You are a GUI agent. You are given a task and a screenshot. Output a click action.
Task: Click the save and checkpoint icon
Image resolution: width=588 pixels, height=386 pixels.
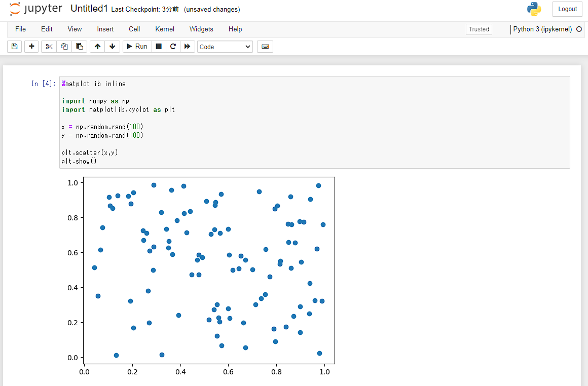(14, 47)
